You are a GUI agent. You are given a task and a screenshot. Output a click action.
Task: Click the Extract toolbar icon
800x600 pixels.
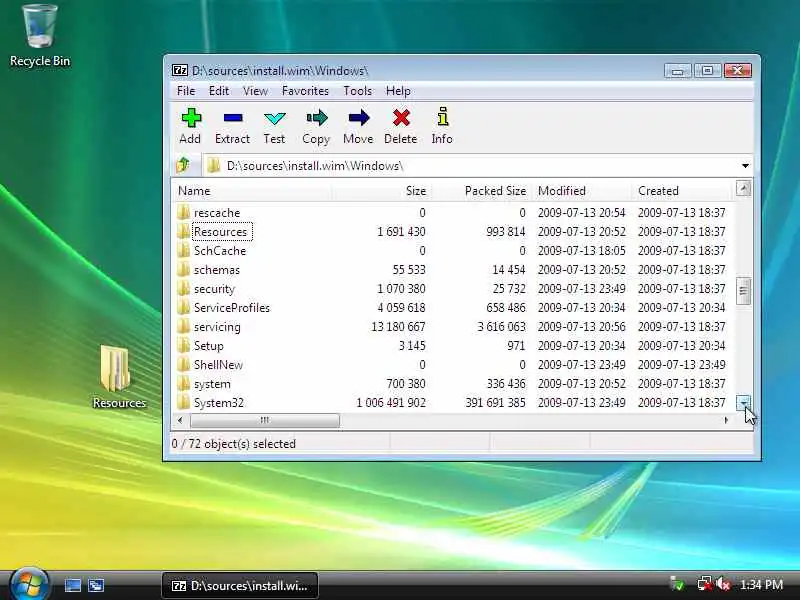pos(233,118)
